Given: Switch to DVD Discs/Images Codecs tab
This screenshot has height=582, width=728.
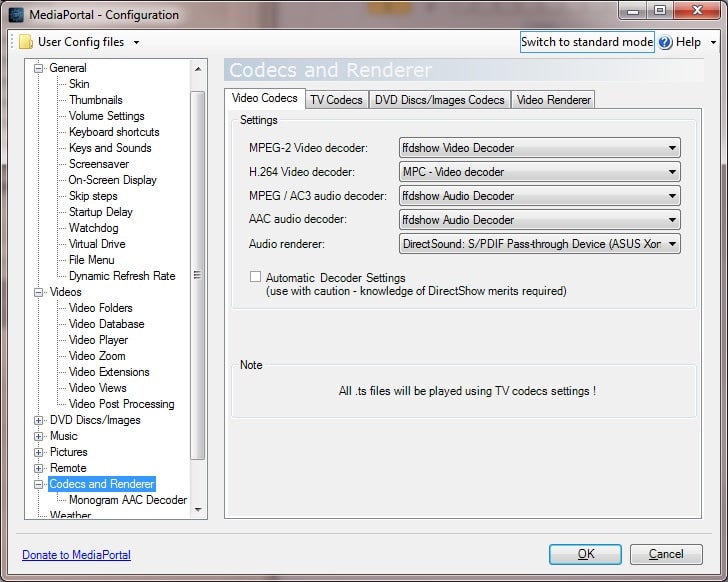Looking at the screenshot, I should point(440,100).
